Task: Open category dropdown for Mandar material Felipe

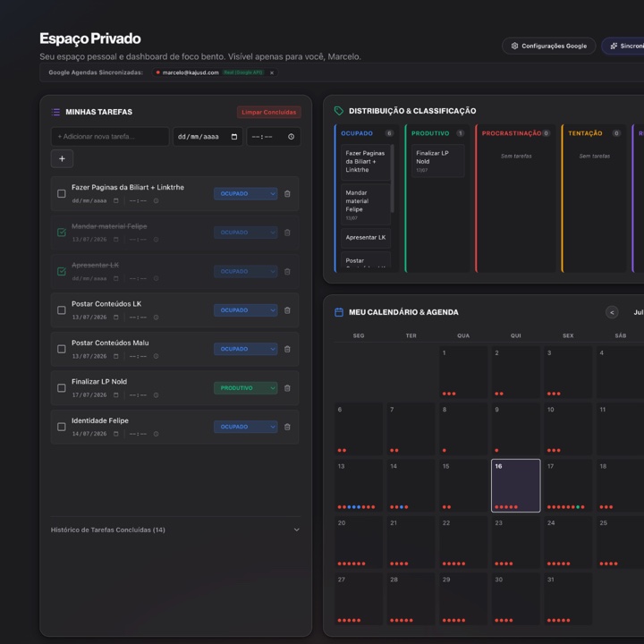Action: pos(246,233)
